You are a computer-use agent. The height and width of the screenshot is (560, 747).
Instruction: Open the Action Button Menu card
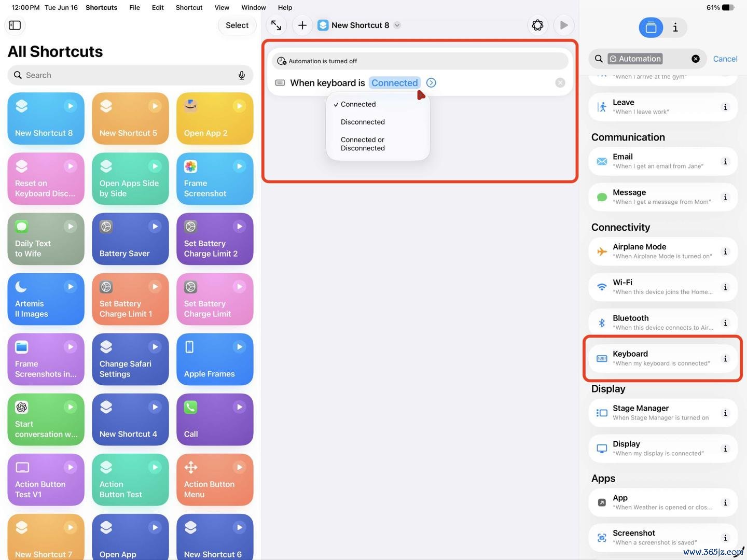coord(215,480)
